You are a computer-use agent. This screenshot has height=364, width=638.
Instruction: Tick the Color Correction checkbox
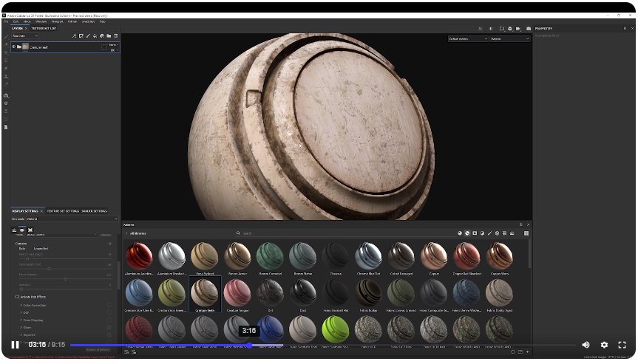coord(109,305)
